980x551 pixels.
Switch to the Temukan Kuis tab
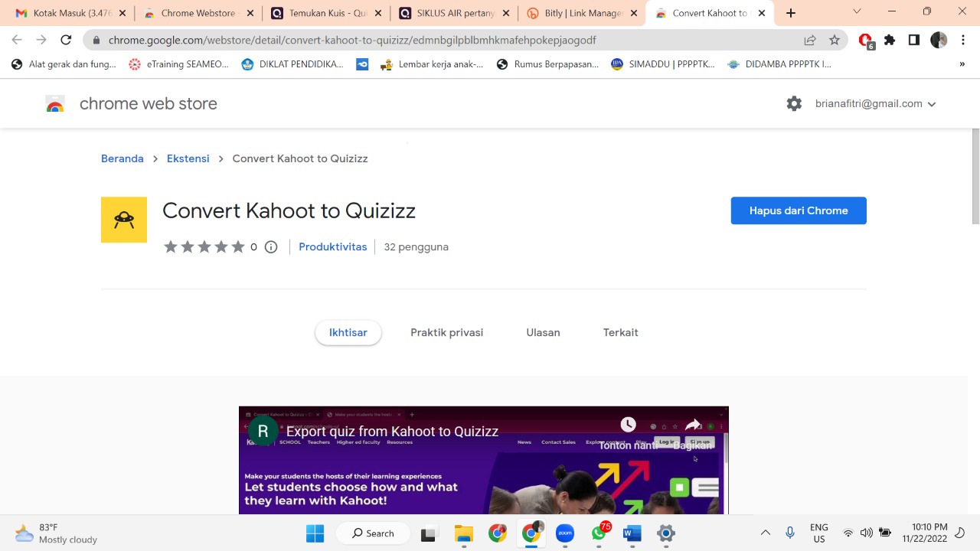[x=325, y=13]
